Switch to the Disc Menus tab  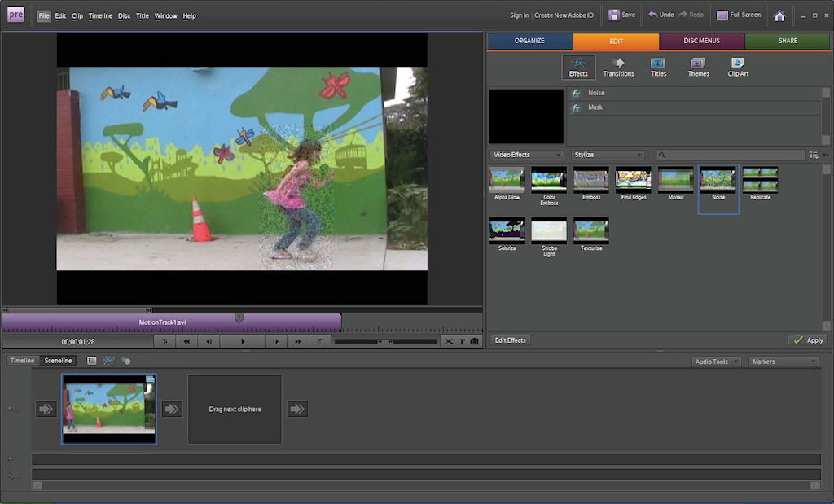point(701,41)
